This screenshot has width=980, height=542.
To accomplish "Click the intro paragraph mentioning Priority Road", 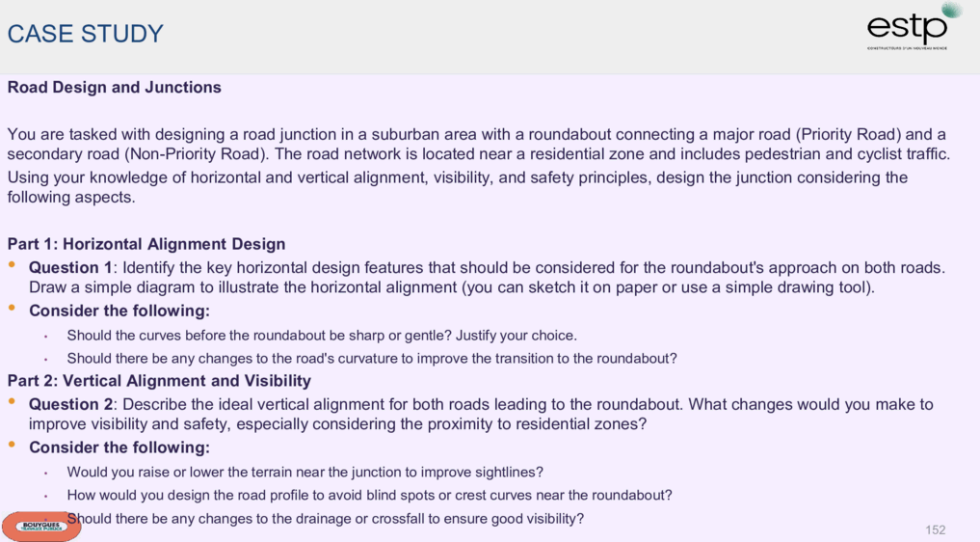I will (479, 144).
